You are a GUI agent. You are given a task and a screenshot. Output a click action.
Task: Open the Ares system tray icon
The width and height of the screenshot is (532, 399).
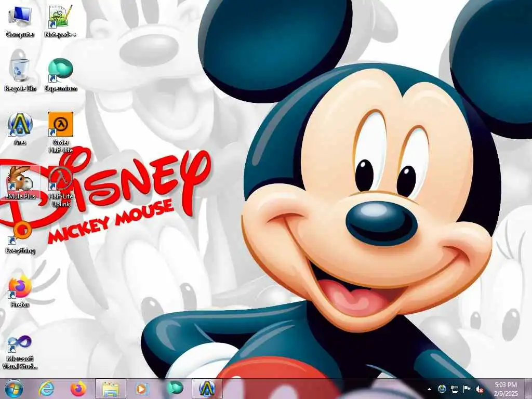point(442,389)
